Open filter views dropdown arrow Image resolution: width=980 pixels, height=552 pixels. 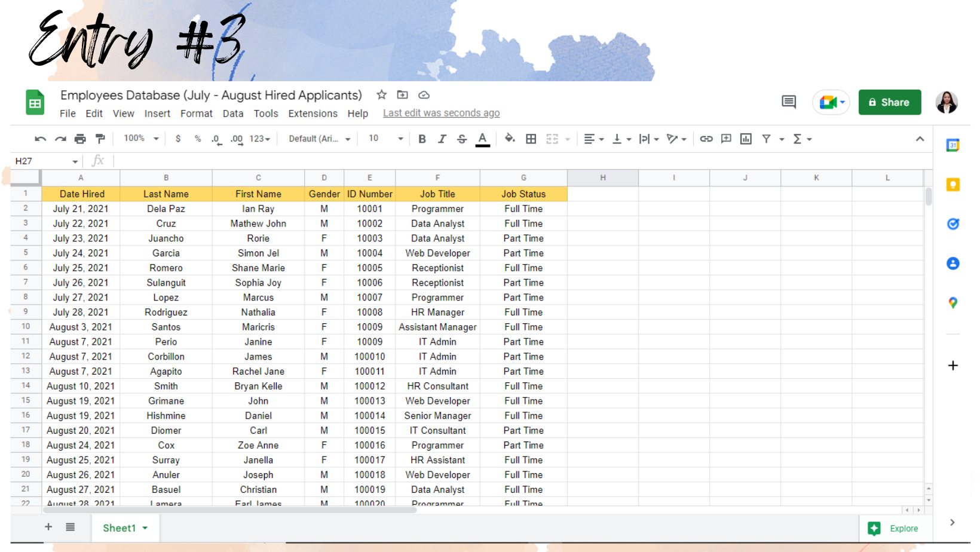point(782,139)
